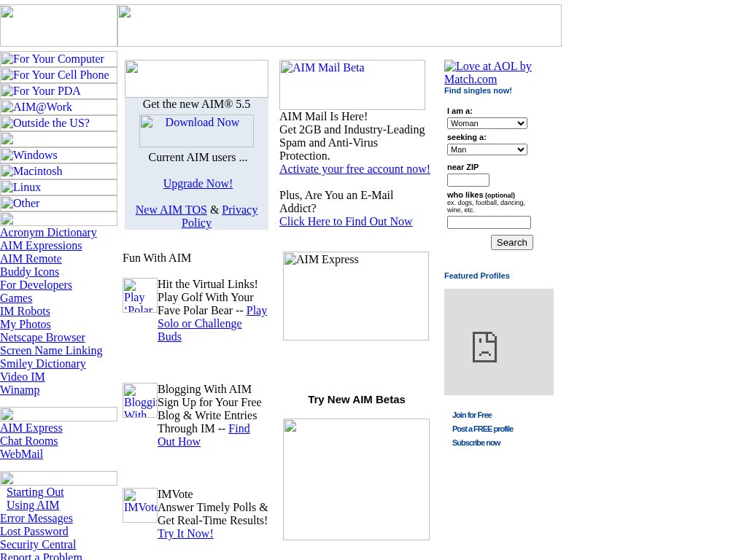
Task: Open the Smiley Dictionary link
Action: coord(43,363)
